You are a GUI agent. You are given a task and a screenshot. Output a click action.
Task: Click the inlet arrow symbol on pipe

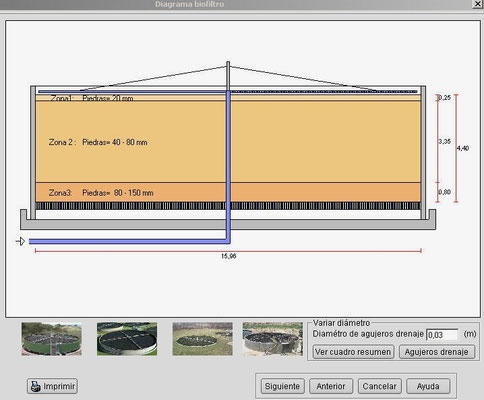[x=21, y=241]
